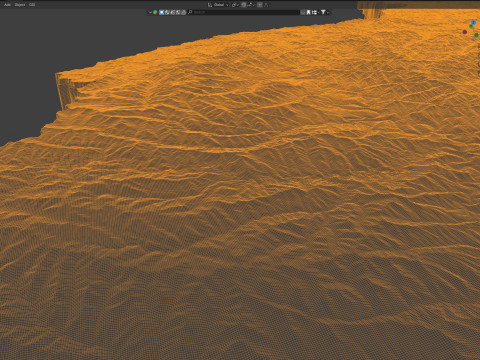Click the blue Z axis gizmo ball
Image resolution: width=480 pixels, height=360 pixels.
(x=473, y=22)
